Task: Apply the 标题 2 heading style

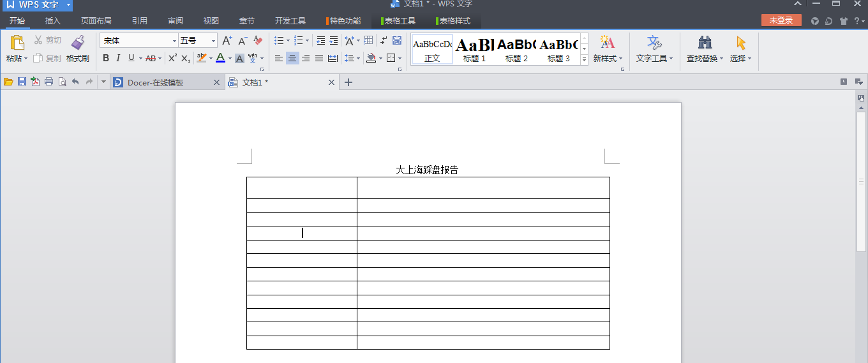Action: pos(516,49)
